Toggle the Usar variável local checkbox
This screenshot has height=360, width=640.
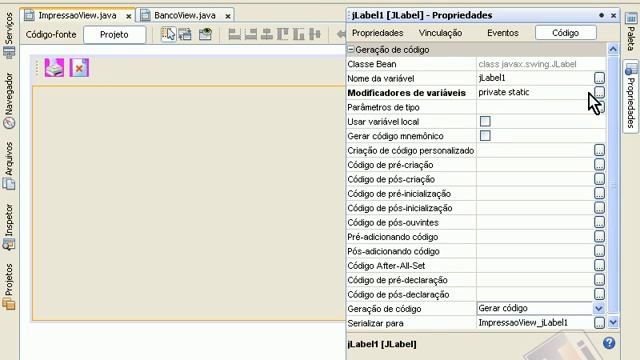coord(485,121)
